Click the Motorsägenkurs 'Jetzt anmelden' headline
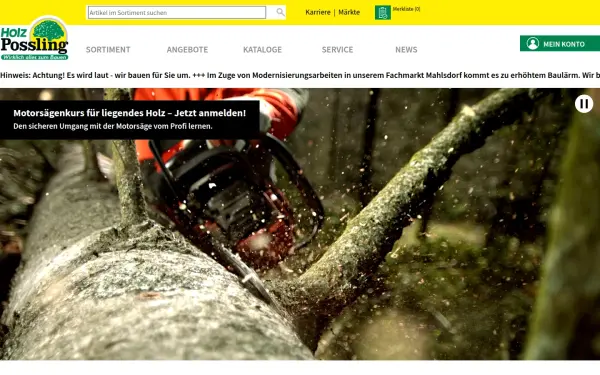Viewport: 600px width, 375px height. tap(130, 113)
